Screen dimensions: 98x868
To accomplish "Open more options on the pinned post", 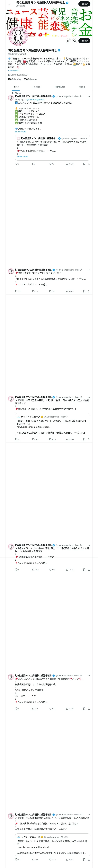I will tap(89, 96).
